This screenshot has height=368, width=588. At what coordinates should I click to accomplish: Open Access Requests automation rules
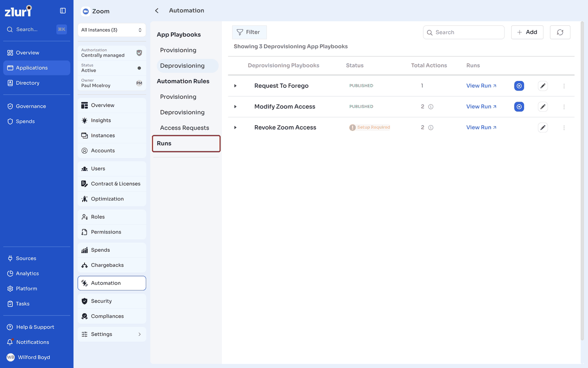coord(185,128)
